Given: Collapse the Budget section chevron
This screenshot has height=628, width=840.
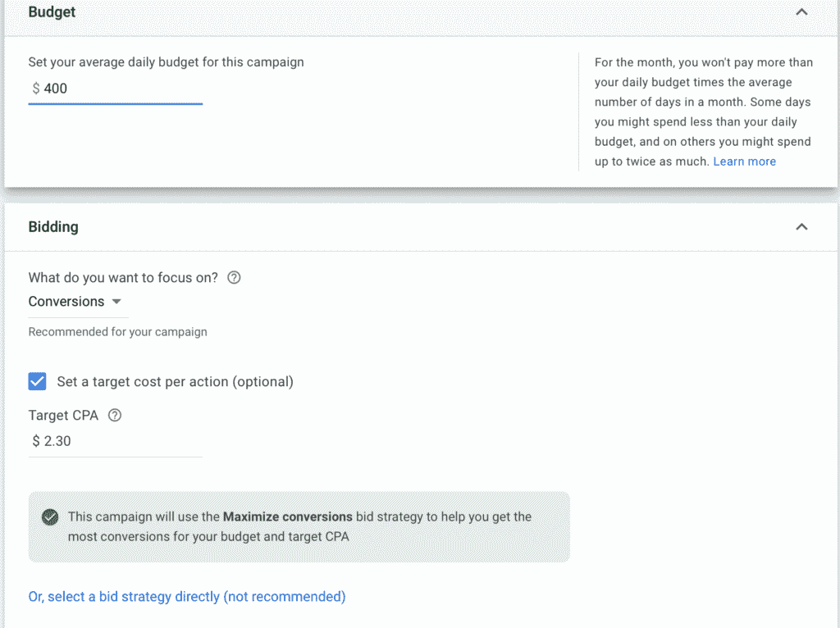Looking at the screenshot, I should (x=801, y=11).
